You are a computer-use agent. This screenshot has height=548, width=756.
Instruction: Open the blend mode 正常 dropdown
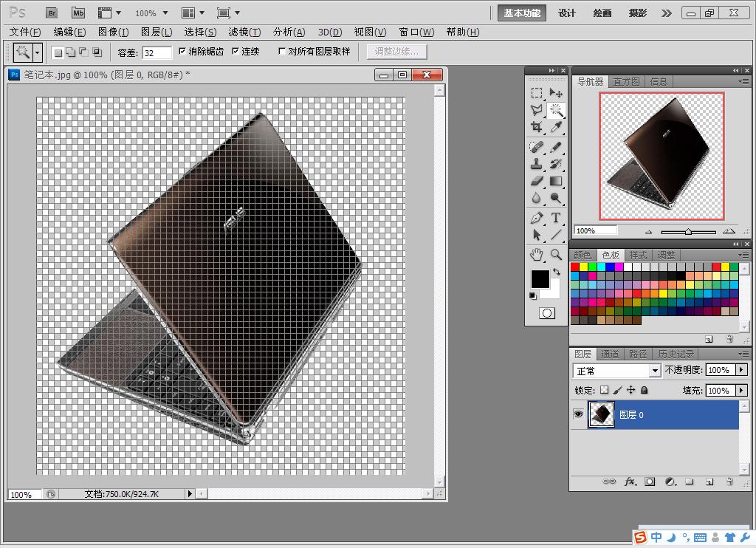coord(616,371)
